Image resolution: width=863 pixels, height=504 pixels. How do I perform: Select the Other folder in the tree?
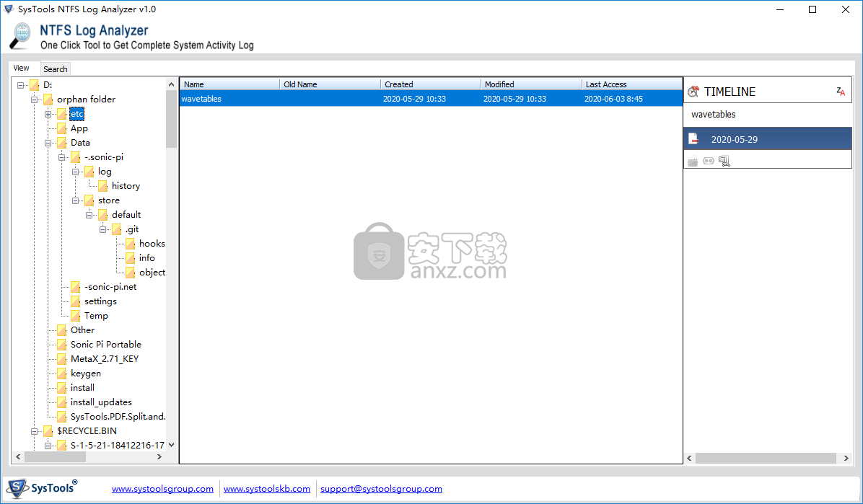82,330
